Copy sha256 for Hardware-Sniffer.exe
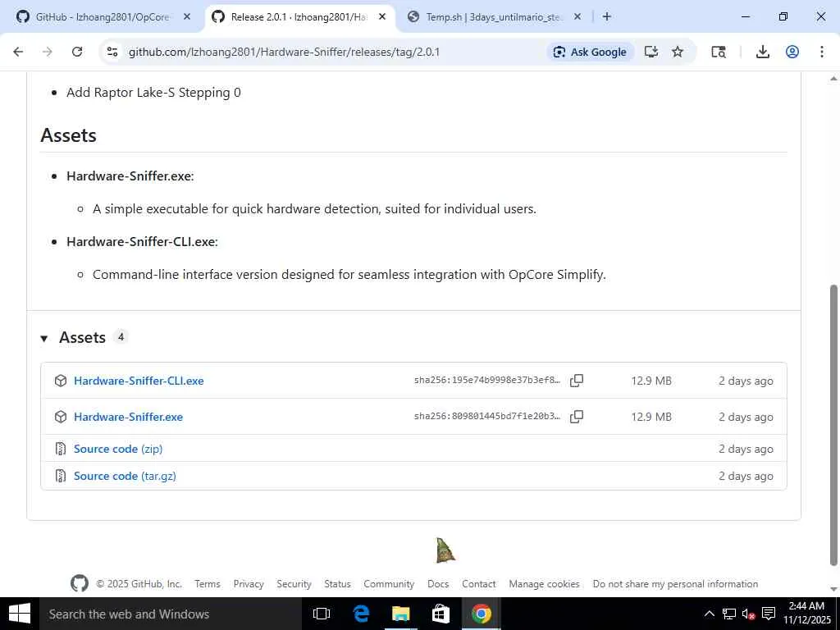 577,417
